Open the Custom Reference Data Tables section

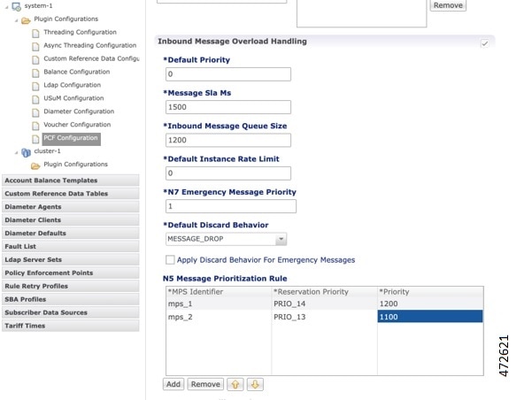[57, 193]
